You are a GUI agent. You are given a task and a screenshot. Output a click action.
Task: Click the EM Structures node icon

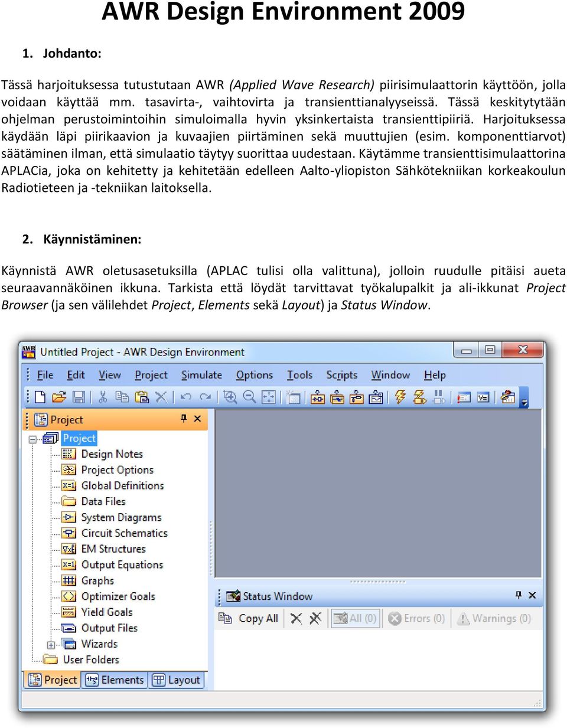pyautogui.click(x=69, y=549)
